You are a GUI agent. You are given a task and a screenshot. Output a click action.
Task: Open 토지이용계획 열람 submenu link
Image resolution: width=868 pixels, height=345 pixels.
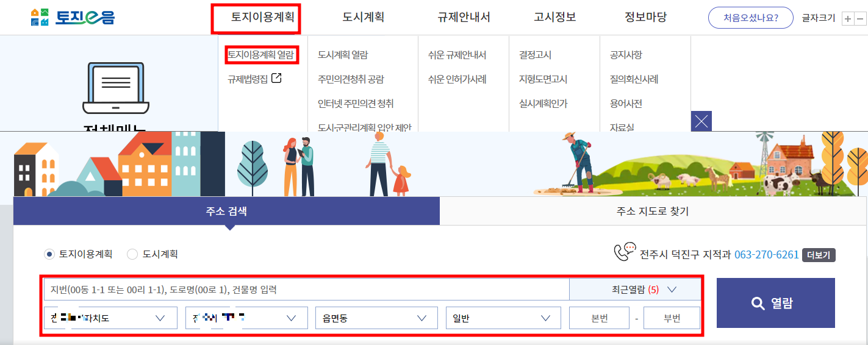[261, 55]
